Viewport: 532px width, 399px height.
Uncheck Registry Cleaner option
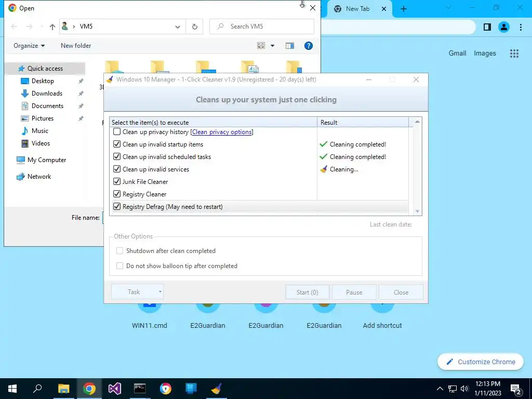[x=117, y=194]
